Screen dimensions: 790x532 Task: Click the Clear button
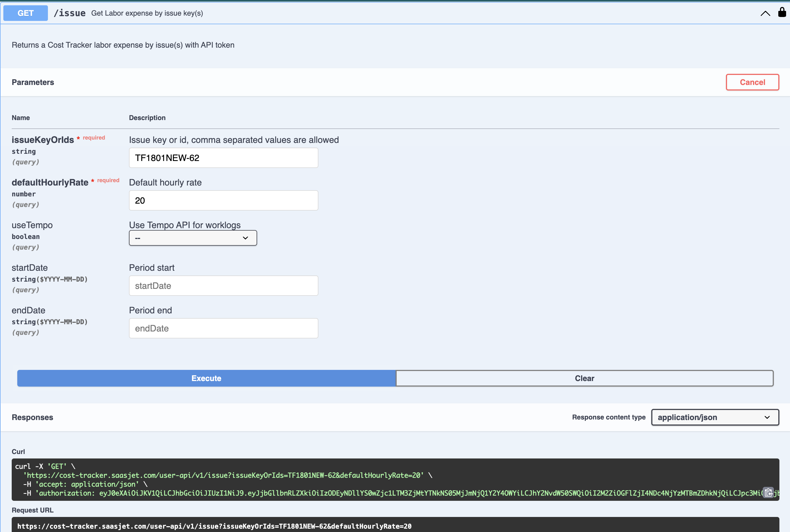coord(584,378)
